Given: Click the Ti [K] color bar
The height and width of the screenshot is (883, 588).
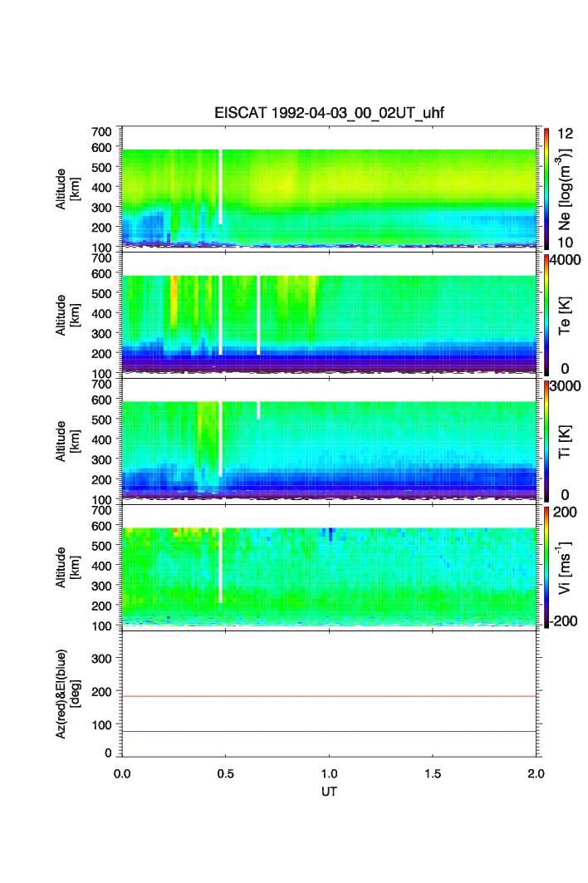Looking at the screenshot, I should point(546,441).
